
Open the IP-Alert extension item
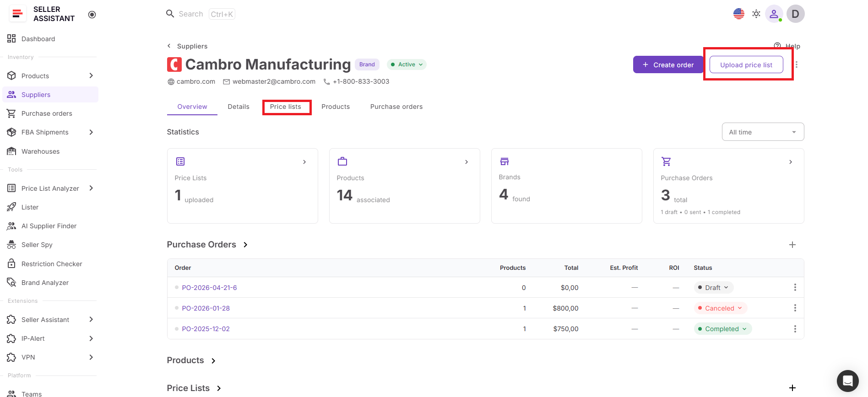coord(33,338)
